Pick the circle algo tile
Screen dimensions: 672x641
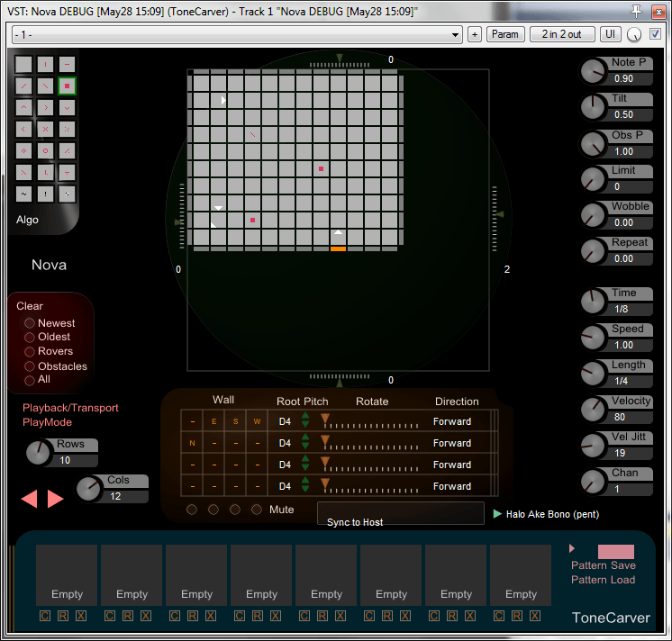(x=45, y=151)
